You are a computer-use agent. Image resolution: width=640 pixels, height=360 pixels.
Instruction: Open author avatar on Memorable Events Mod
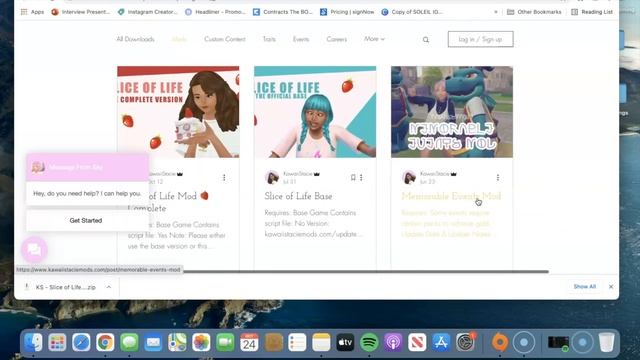[x=409, y=178]
